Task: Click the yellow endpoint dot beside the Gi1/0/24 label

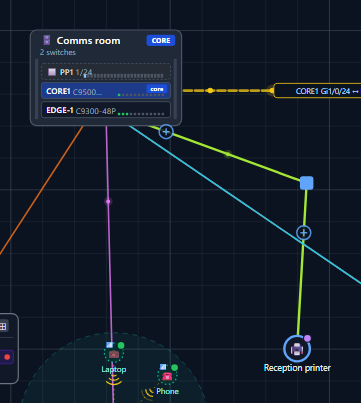Action: click(x=272, y=90)
